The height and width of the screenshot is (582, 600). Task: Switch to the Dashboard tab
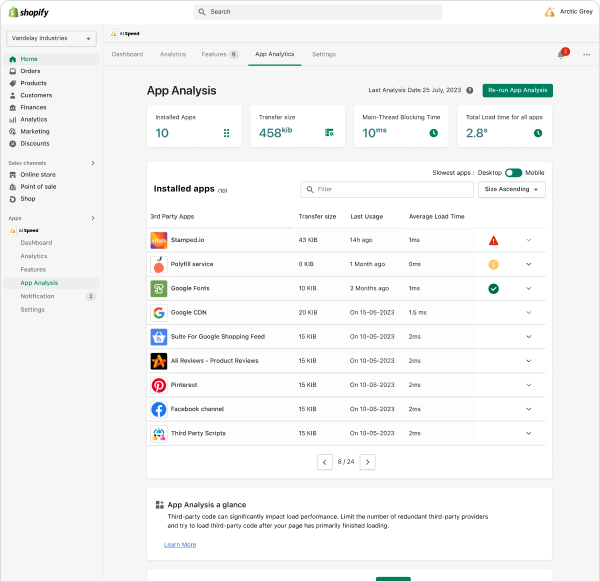(127, 54)
